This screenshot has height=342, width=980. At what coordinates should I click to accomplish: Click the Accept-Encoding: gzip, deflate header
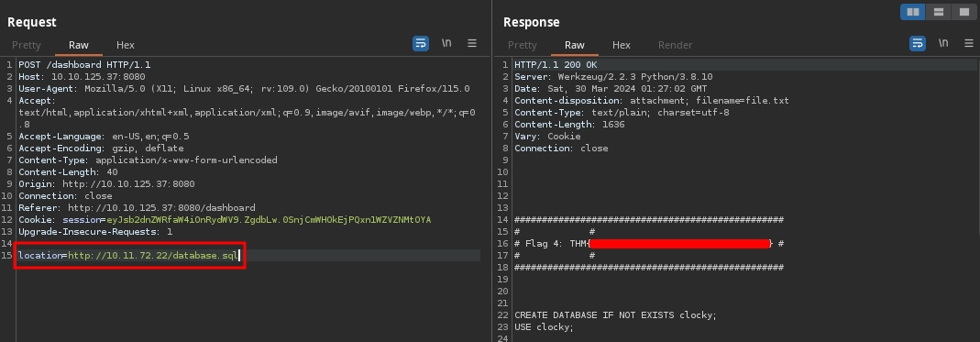(101, 149)
